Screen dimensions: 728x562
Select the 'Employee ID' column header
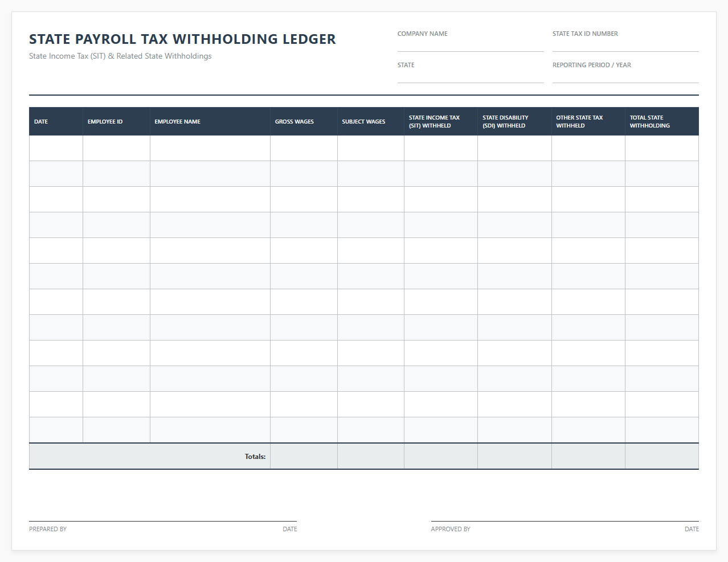tap(116, 121)
